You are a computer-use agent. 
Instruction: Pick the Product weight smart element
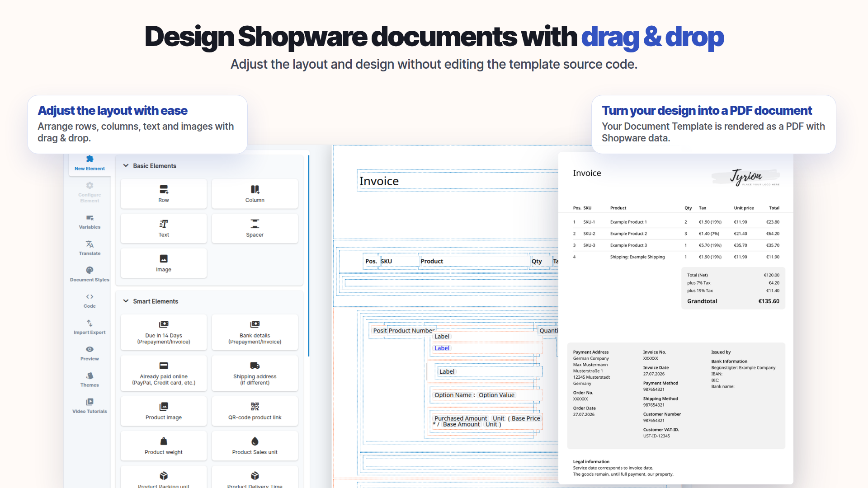(x=164, y=446)
